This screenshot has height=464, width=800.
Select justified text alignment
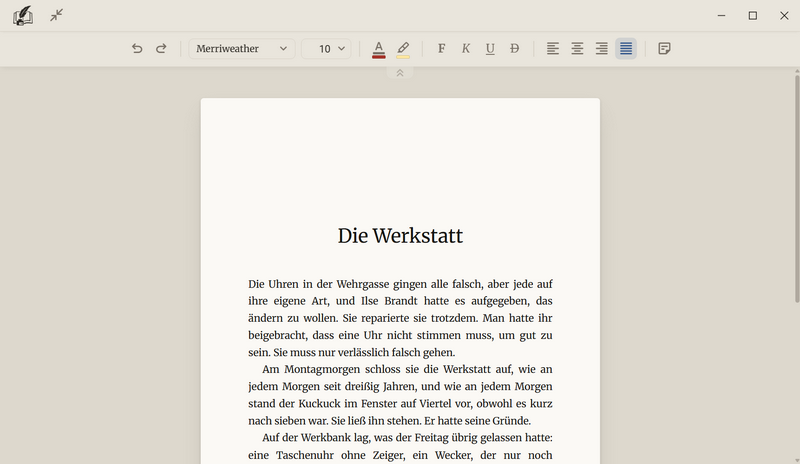tap(626, 48)
